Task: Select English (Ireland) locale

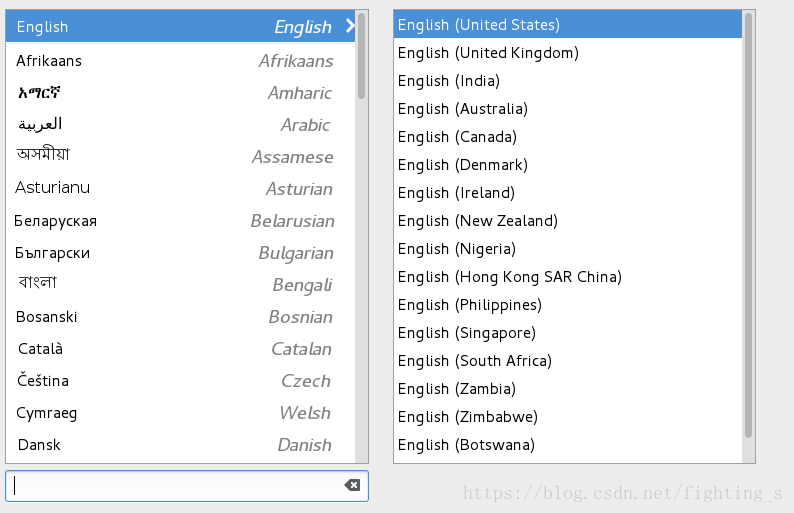Action: (x=568, y=192)
